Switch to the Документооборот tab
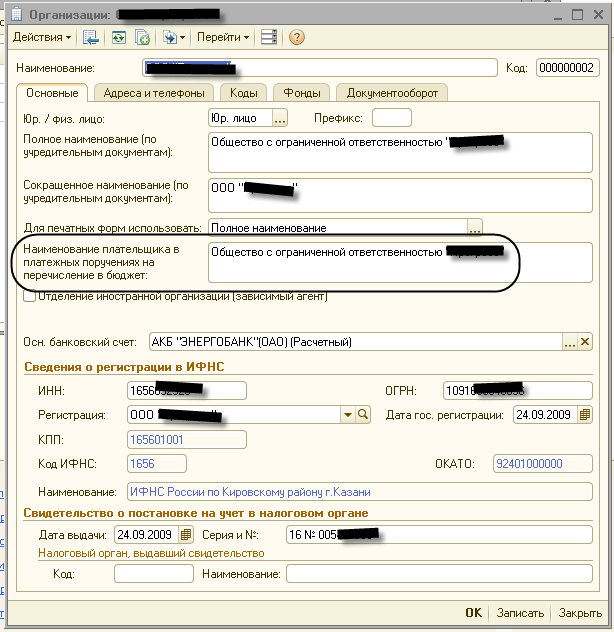 392,93
